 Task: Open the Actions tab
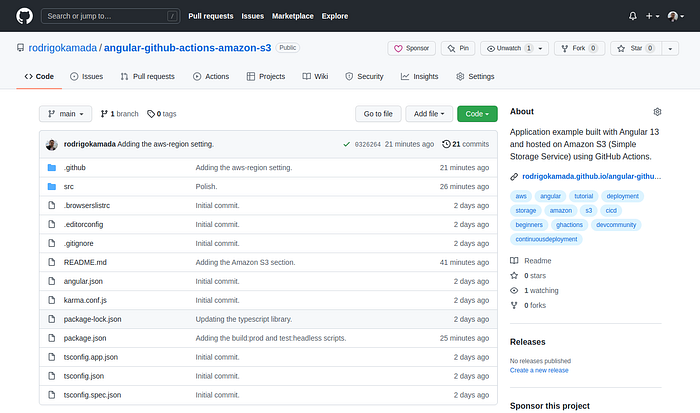pyautogui.click(x=211, y=76)
